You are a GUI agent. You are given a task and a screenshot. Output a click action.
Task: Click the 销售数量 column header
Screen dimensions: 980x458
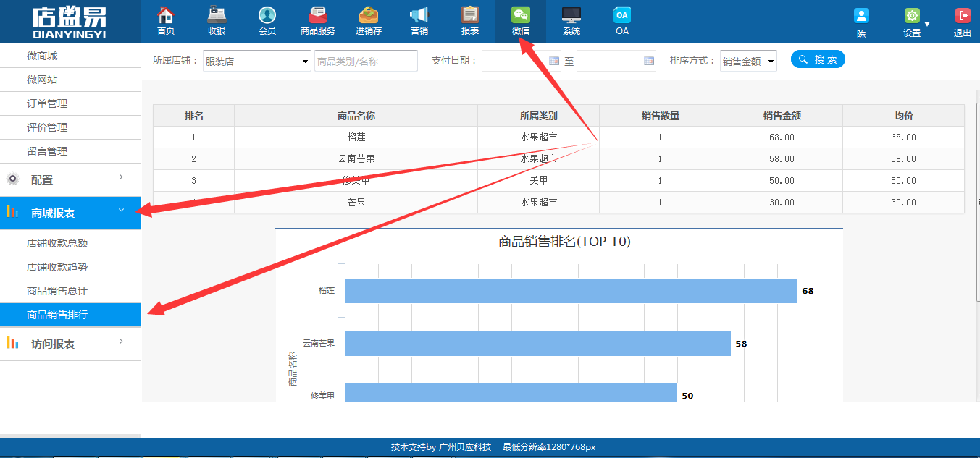point(661,116)
